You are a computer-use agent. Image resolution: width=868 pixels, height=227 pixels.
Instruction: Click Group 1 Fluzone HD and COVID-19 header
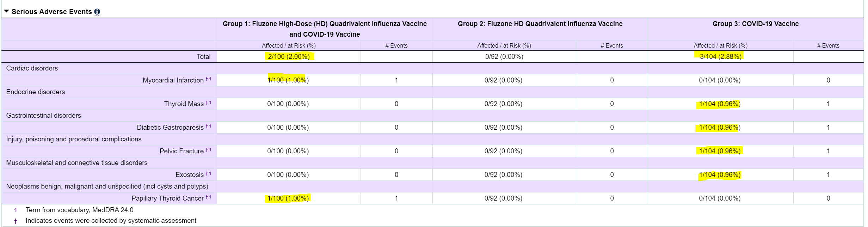coord(325,29)
